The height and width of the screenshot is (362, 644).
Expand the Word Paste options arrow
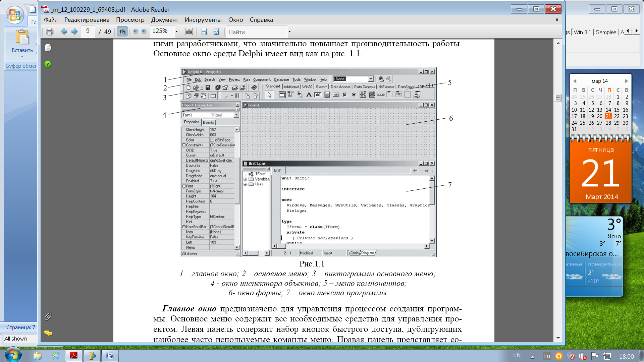[x=22, y=57]
